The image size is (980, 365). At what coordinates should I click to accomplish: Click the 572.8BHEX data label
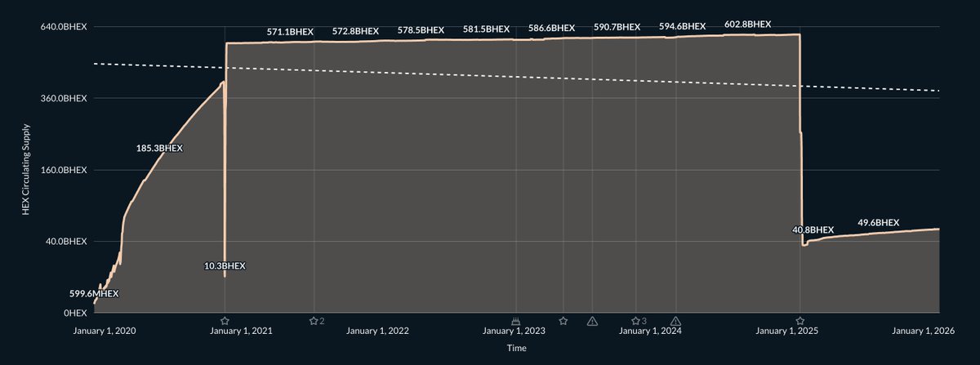pyautogui.click(x=355, y=31)
